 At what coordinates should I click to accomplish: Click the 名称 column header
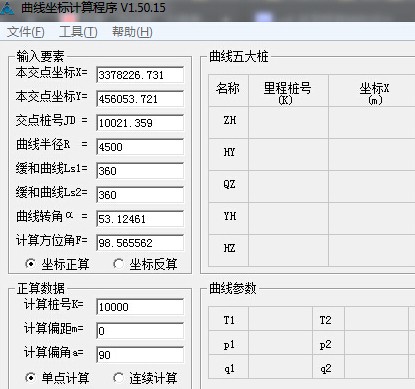229,90
